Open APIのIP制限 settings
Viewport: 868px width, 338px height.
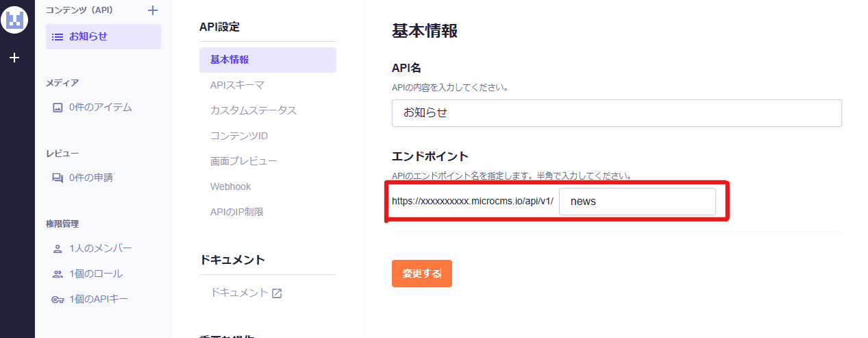236,212
